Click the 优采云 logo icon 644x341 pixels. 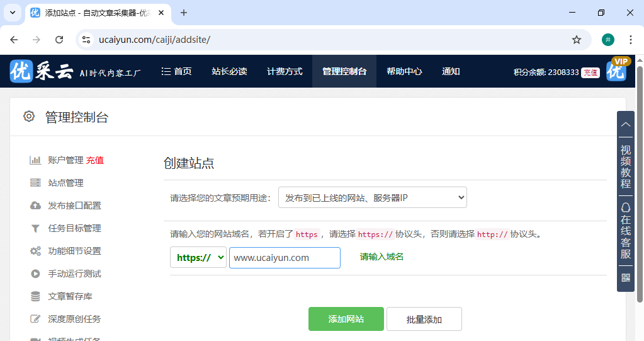(x=21, y=72)
